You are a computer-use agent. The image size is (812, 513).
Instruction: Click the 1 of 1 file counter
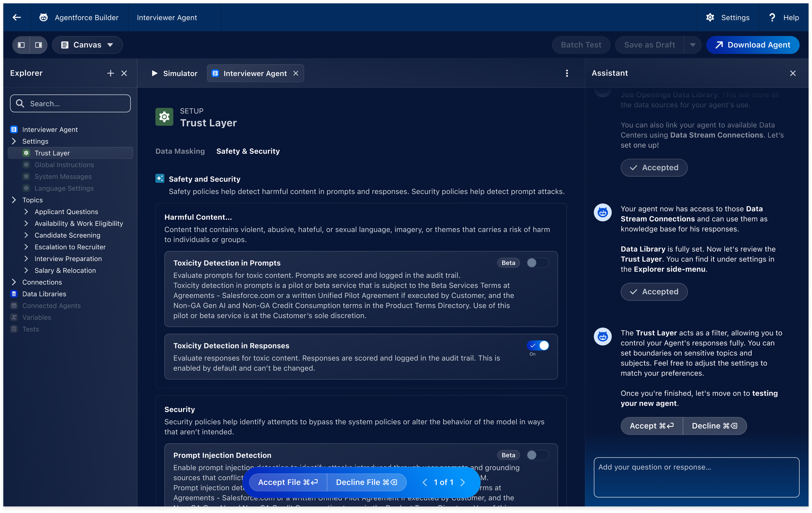click(x=443, y=482)
